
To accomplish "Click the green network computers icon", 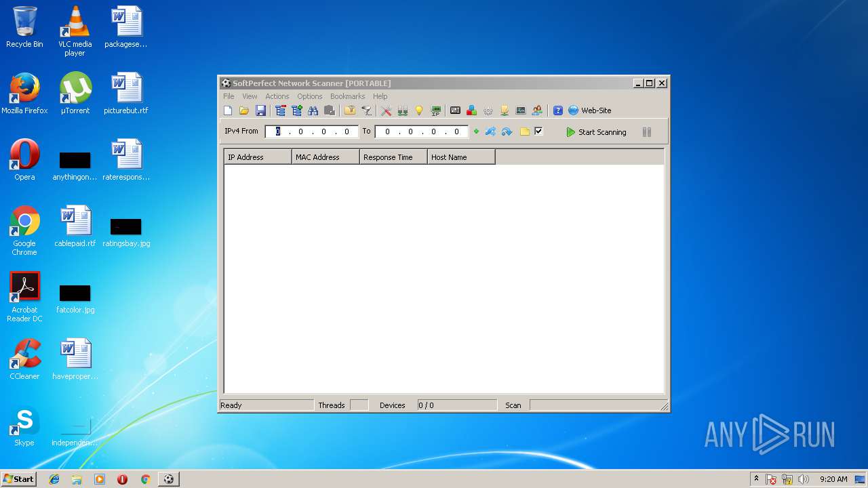I will pyautogui.click(x=402, y=110).
